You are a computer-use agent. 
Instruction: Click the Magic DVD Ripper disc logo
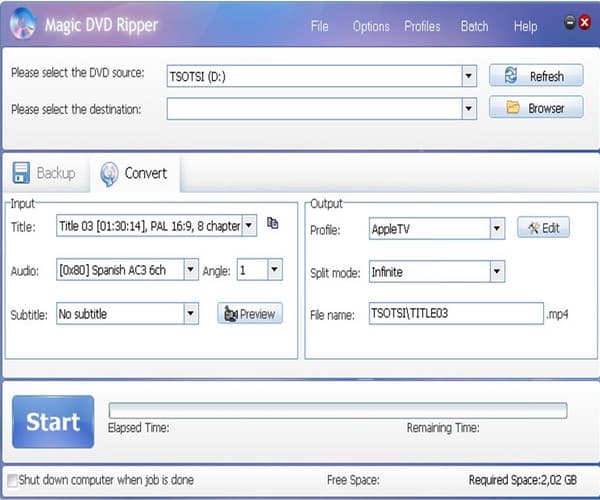23,24
